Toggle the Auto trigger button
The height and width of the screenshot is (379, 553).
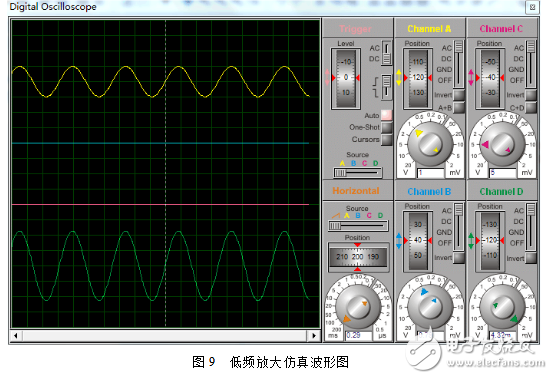click(x=387, y=115)
